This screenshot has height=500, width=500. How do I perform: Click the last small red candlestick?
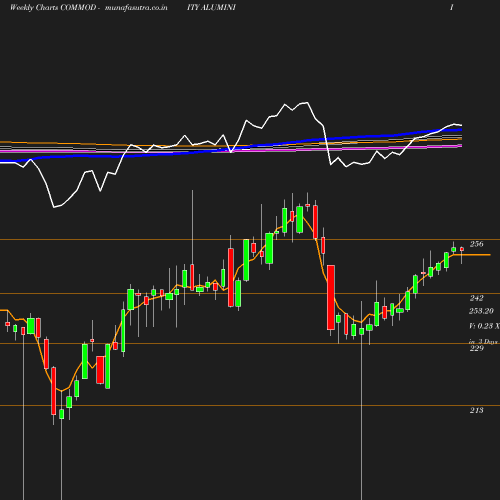[462, 249]
